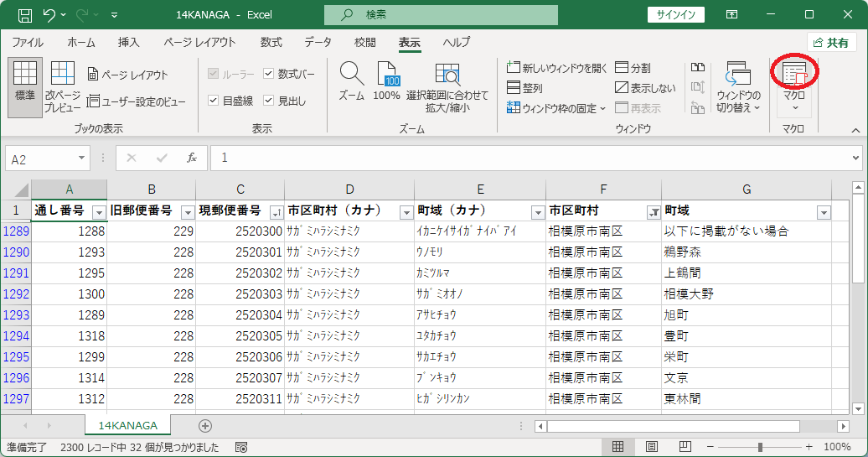The image size is (868, 457).
Task: Click the view side by side icon
Action: pos(698,68)
